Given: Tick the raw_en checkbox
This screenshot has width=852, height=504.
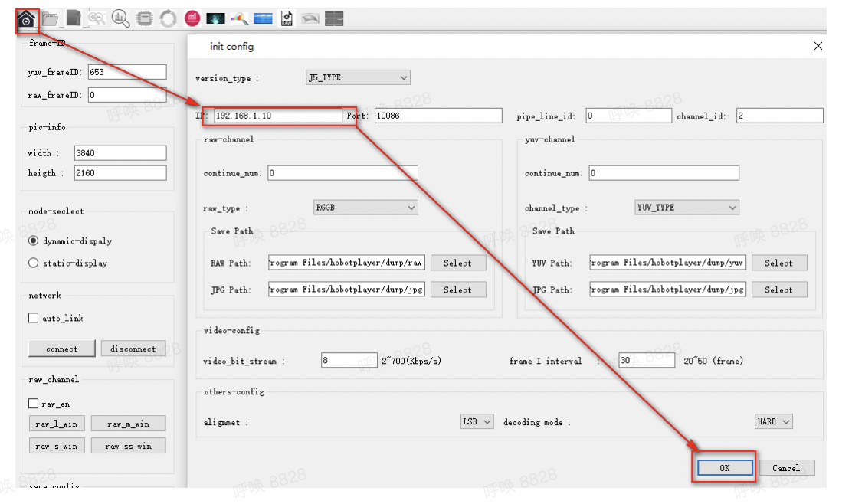Looking at the screenshot, I should coord(33,404).
